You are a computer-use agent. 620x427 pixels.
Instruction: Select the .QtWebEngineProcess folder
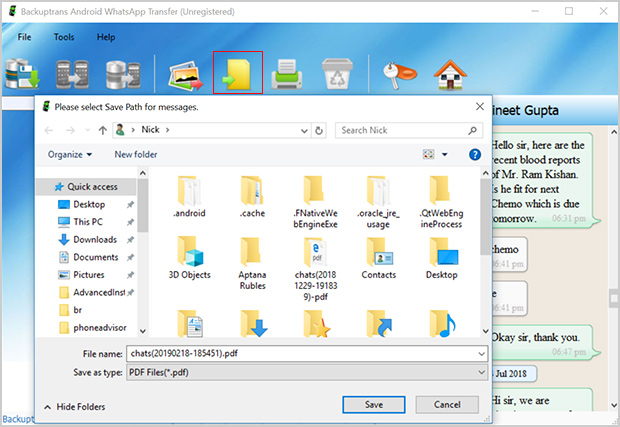pos(441,202)
